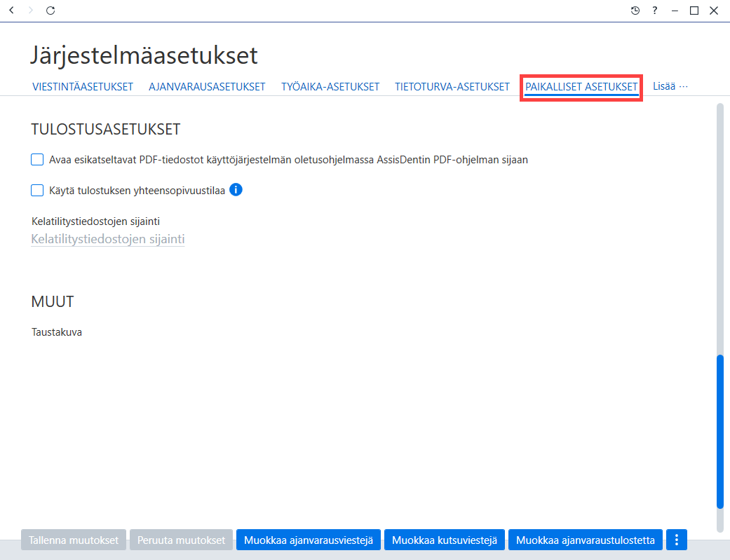
Task: Click the Kelatilitystiedostojen sijainti input field
Action: coord(108,239)
